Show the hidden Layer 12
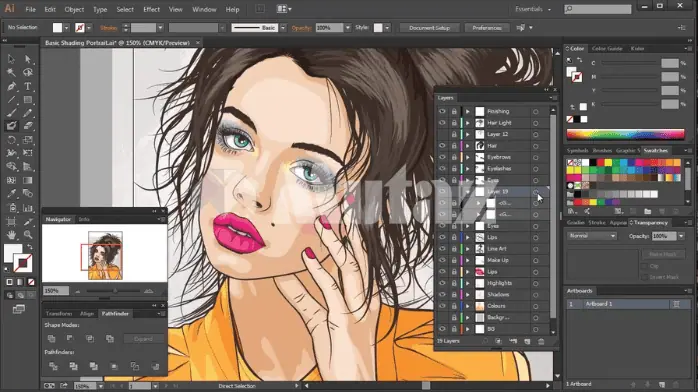Screen dimensions: 698x392 [x=442, y=134]
